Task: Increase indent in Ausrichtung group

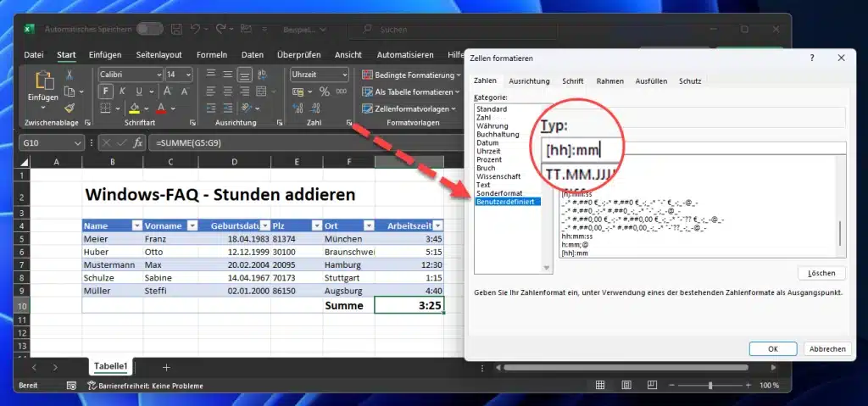Action: (227, 108)
